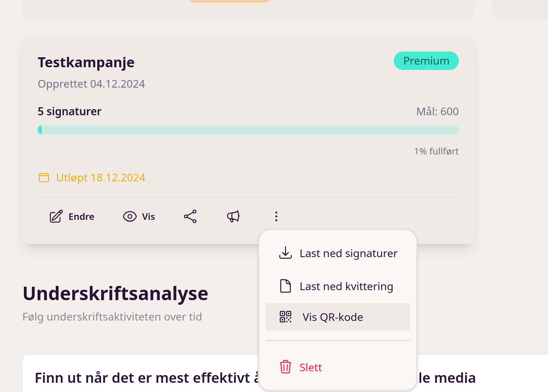Click the Testkampanje campaign title
The width and height of the screenshot is (548, 392).
click(x=86, y=62)
